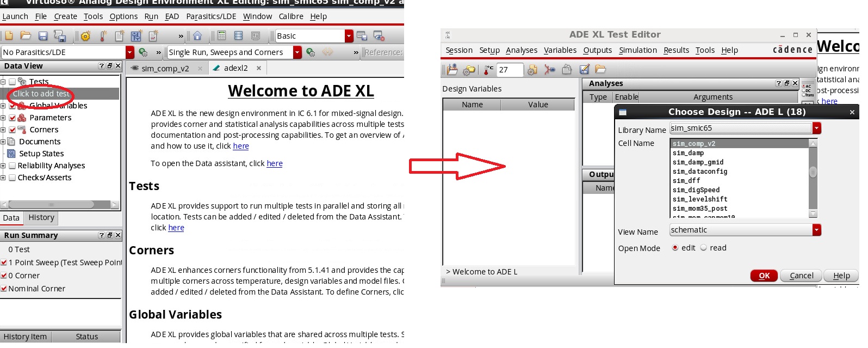Switch to the History tab

point(41,217)
